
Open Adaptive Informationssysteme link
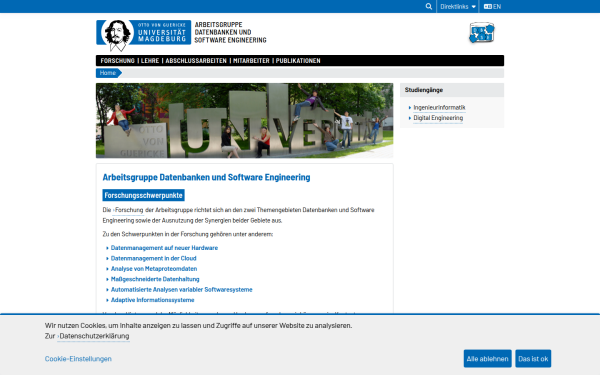coord(152,300)
